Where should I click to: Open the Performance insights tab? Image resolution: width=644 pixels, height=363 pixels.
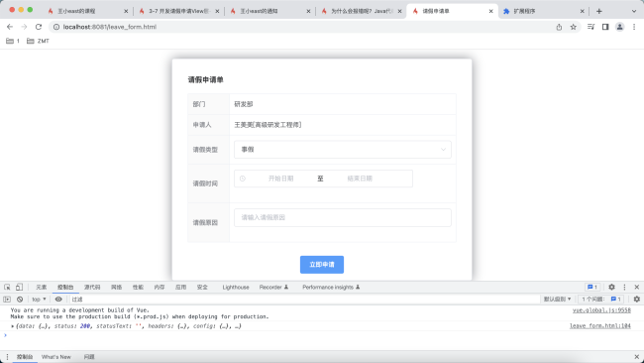pos(331,287)
